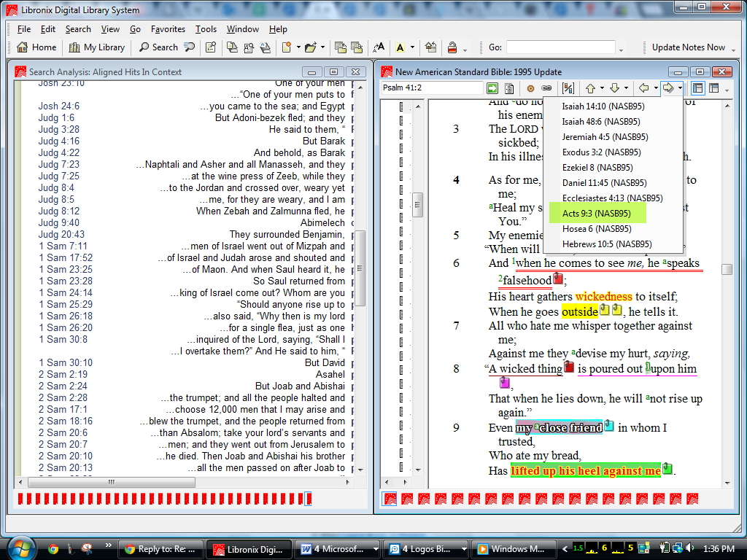Click the green Go arrow beside Psalm 41:2
This screenshot has height=560, width=747.
[492, 88]
